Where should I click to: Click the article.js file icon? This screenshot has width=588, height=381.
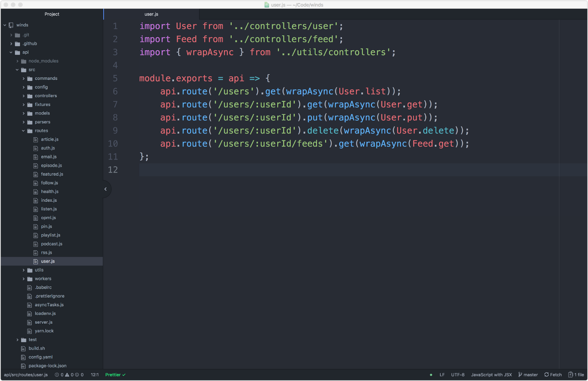tap(36, 139)
